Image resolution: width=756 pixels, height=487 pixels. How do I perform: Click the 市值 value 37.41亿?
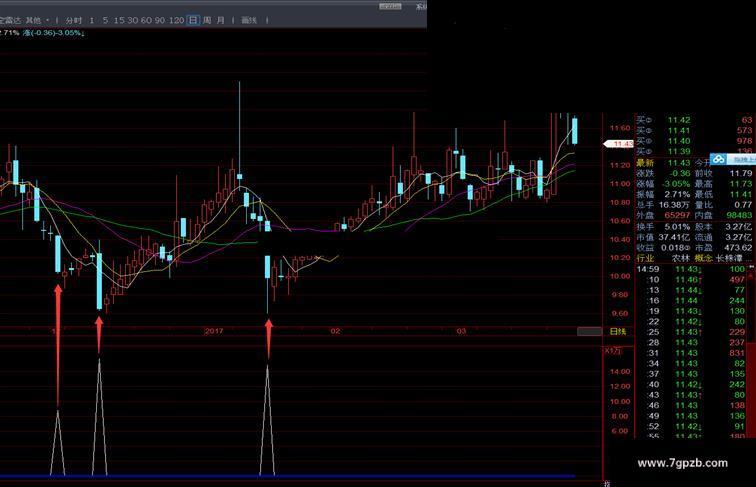pos(675,237)
